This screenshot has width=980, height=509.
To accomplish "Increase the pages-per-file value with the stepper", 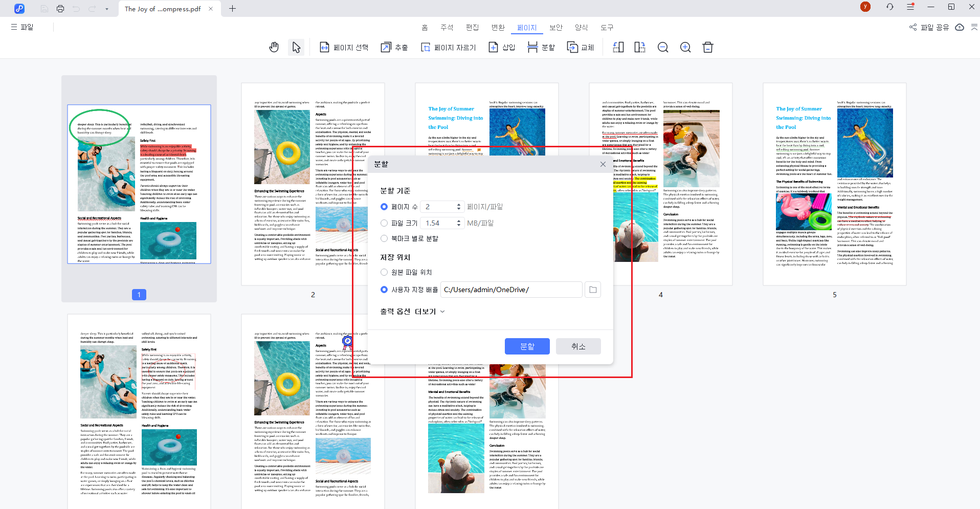I will (x=459, y=204).
